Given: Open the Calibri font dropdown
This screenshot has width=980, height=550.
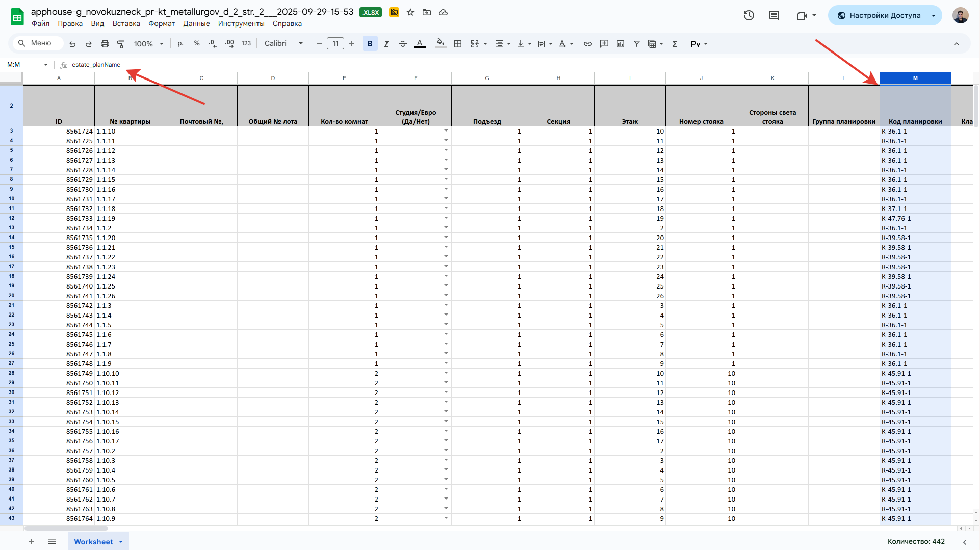Looking at the screenshot, I should pos(283,44).
